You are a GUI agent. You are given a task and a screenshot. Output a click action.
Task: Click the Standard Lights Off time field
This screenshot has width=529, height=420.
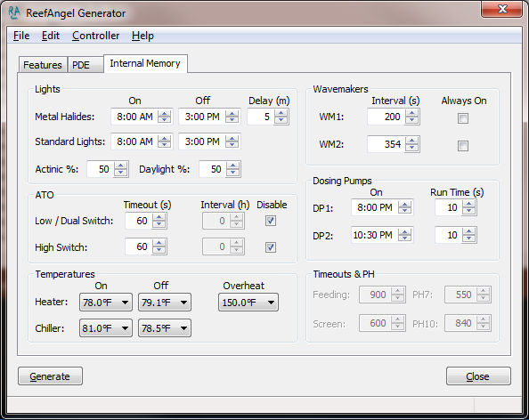tap(202, 141)
